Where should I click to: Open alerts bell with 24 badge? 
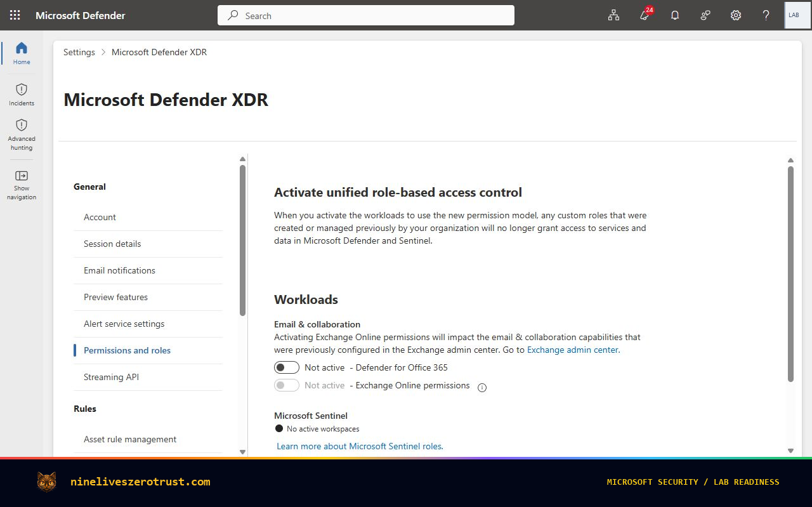coord(645,15)
